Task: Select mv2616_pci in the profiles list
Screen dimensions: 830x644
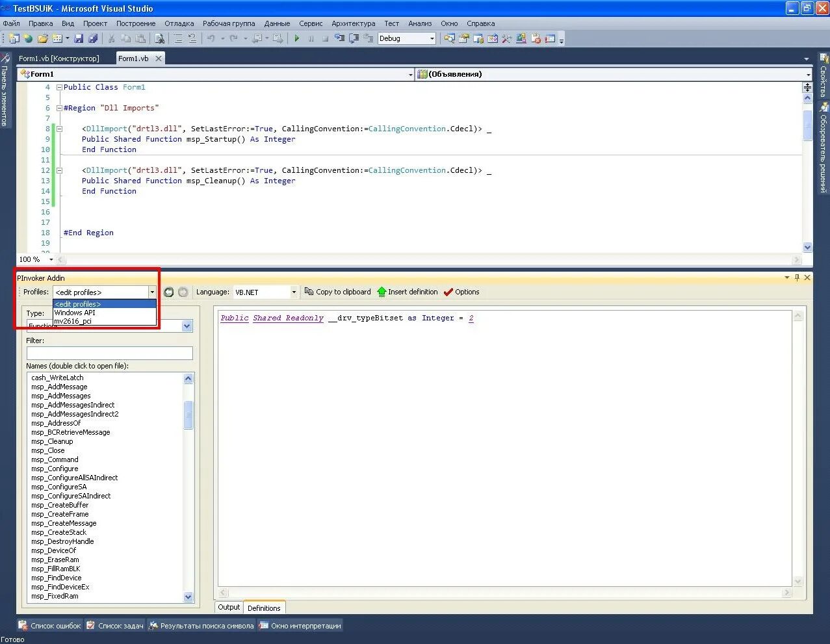Action: [x=105, y=321]
